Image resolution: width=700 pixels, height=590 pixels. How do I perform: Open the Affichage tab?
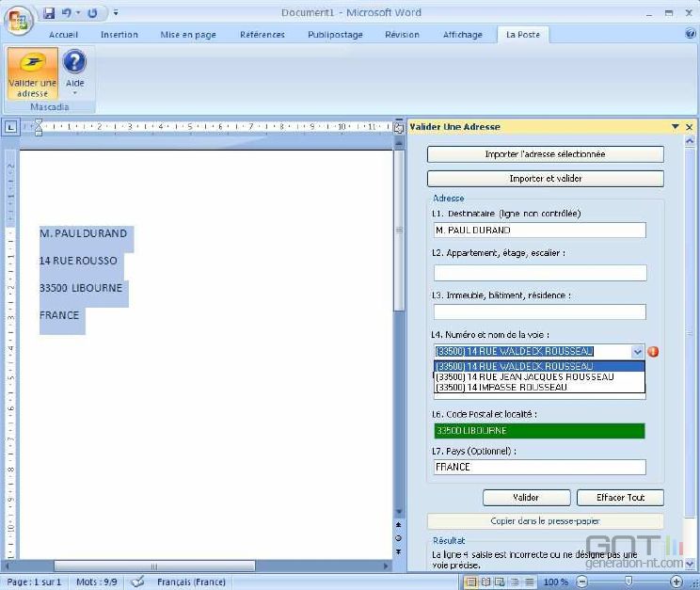pyautogui.click(x=463, y=35)
